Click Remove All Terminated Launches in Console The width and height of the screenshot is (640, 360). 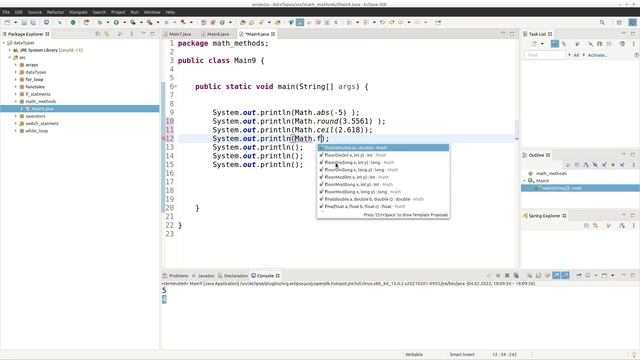(516, 276)
